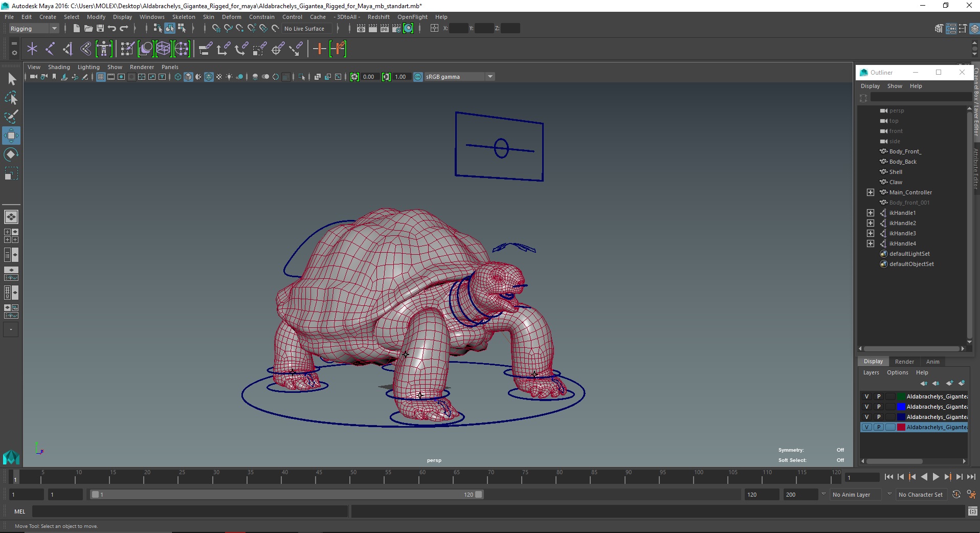Switch to the Scale tool
Viewport: 980px width, 533px height.
11,173
